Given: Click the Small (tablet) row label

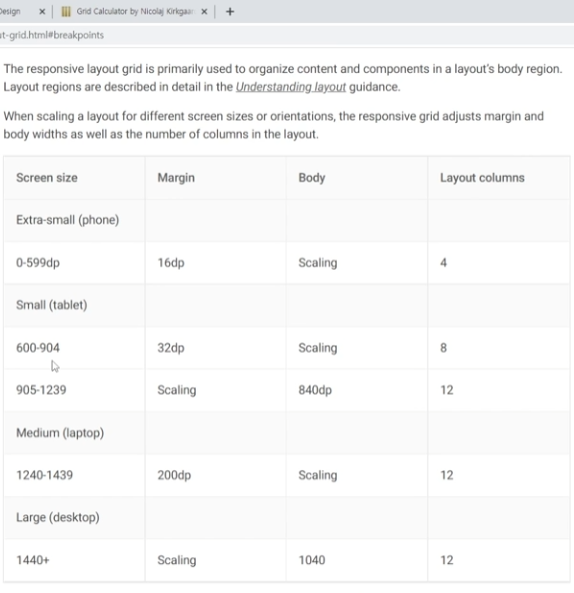Looking at the screenshot, I should coord(52,305).
